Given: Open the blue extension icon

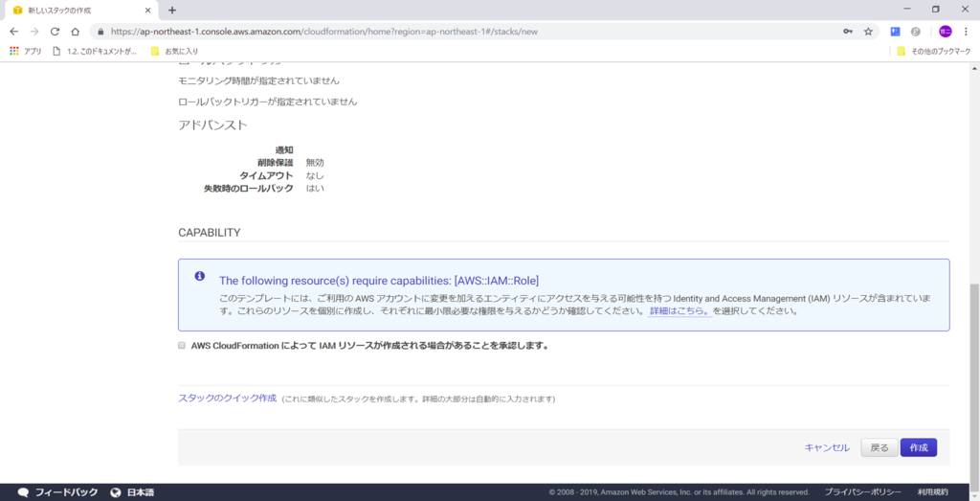Looking at the screenshot, I should click(895, 32).
